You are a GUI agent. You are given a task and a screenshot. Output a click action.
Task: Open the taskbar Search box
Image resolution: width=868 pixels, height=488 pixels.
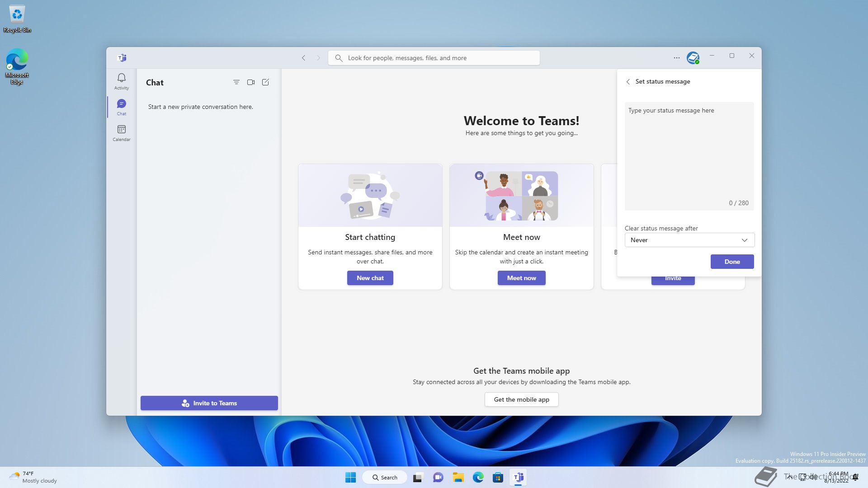[x=385, y=477]
